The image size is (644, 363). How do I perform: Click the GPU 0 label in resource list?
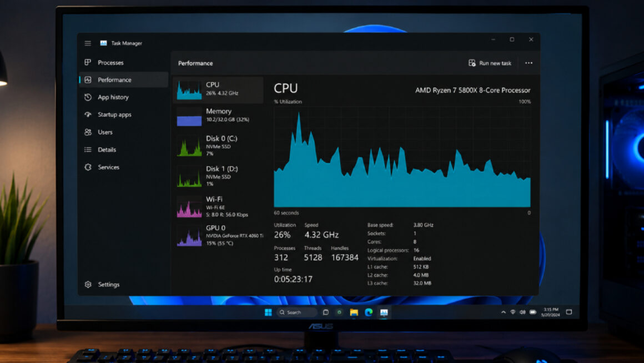click(215, 228)
